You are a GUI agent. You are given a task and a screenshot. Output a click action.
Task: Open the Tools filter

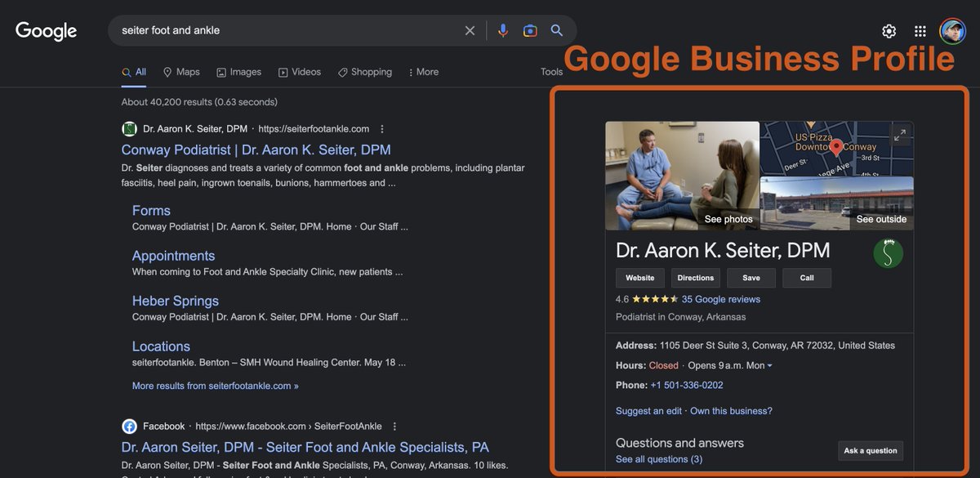tap(552, 72)
